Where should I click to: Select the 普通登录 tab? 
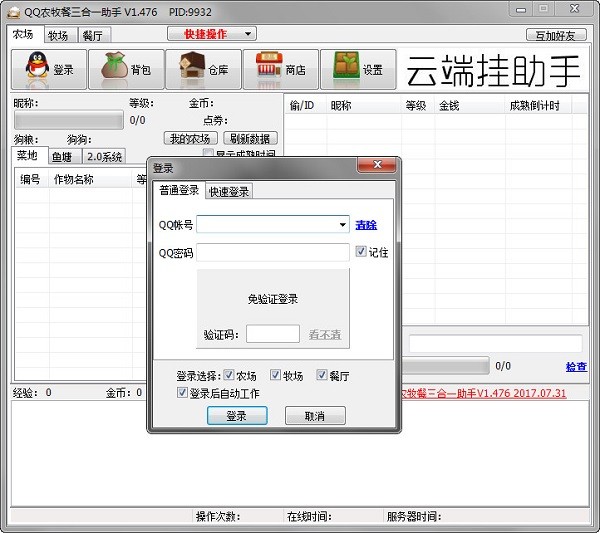click(179, 190)
